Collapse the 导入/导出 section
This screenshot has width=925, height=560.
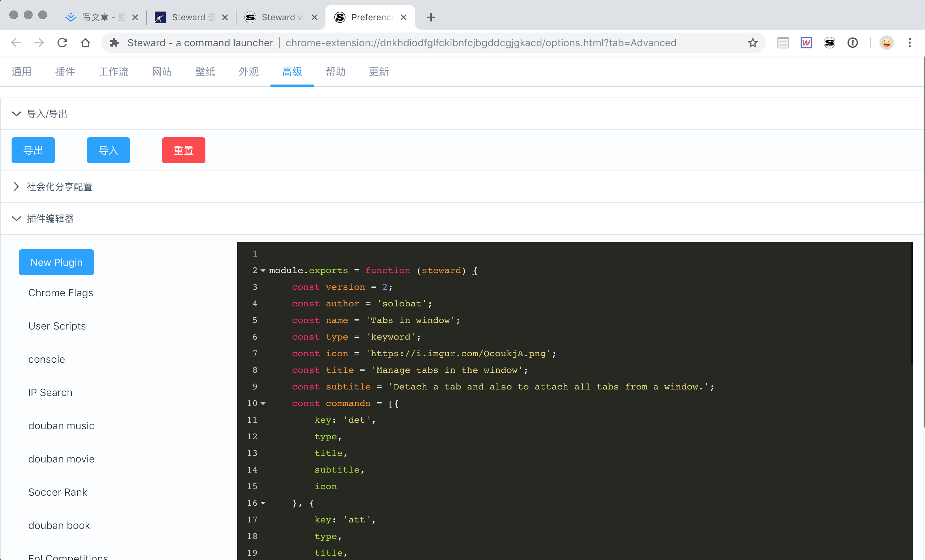click(16, 114)
